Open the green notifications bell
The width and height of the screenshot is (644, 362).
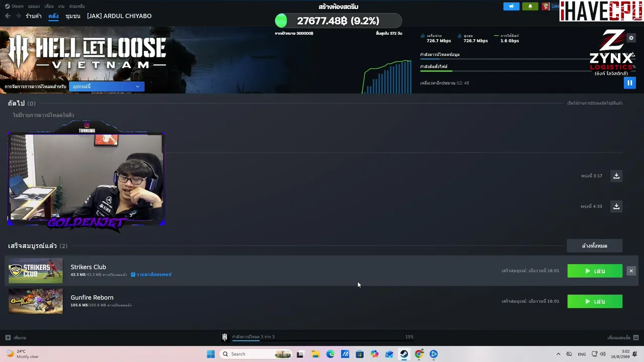[x=530, y=6]
